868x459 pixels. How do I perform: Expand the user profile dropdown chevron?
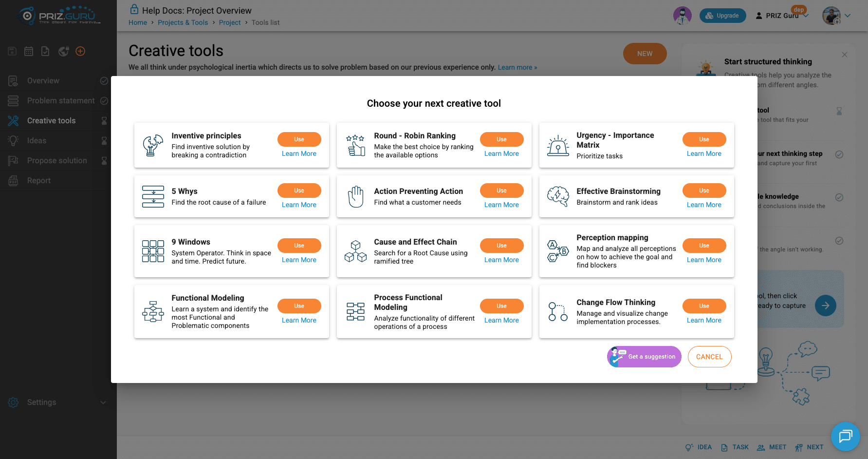point(848,16)
